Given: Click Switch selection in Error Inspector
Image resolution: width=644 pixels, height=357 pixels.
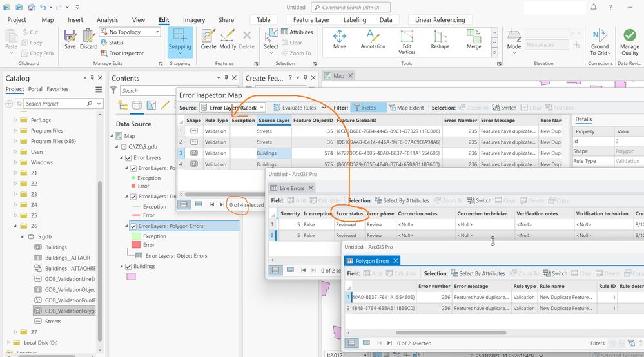Looking at the screenshot, I should pos(504,108).
